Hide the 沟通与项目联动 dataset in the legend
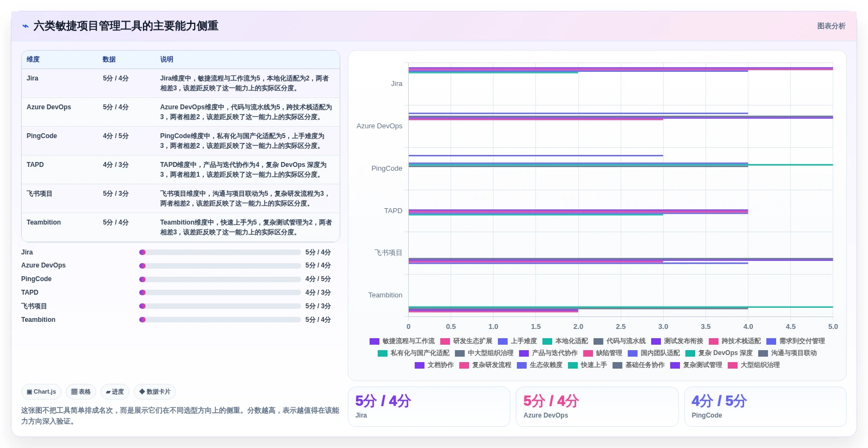The image size is (868, 448). pyautogui.click(x=788, y=353)
